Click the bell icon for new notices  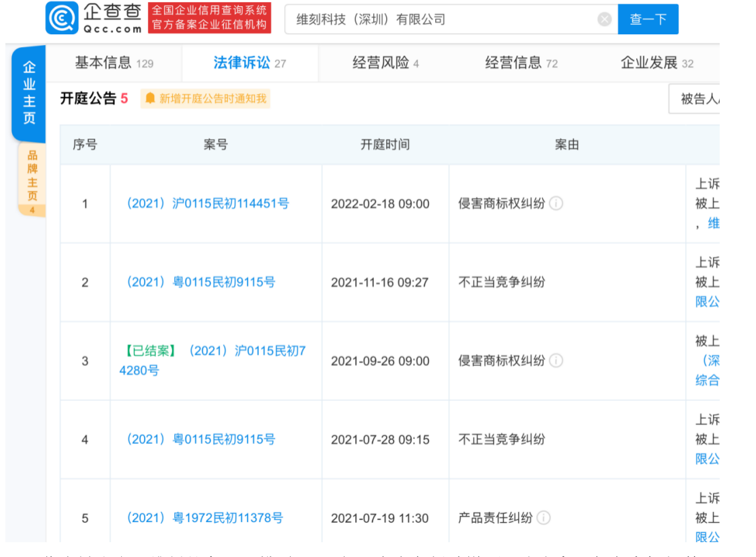(151, 98)
